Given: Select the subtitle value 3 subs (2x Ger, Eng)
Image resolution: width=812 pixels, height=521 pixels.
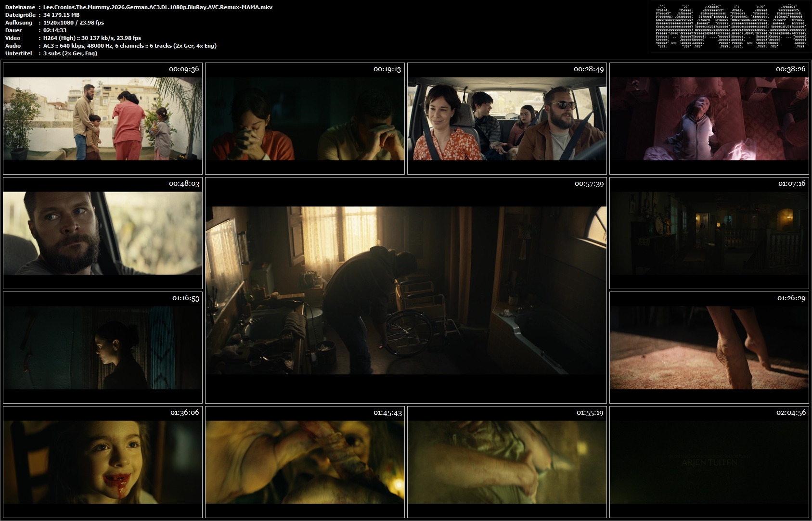Looking at the screenshot, I should pyautogui.click(x=70, y=53).
